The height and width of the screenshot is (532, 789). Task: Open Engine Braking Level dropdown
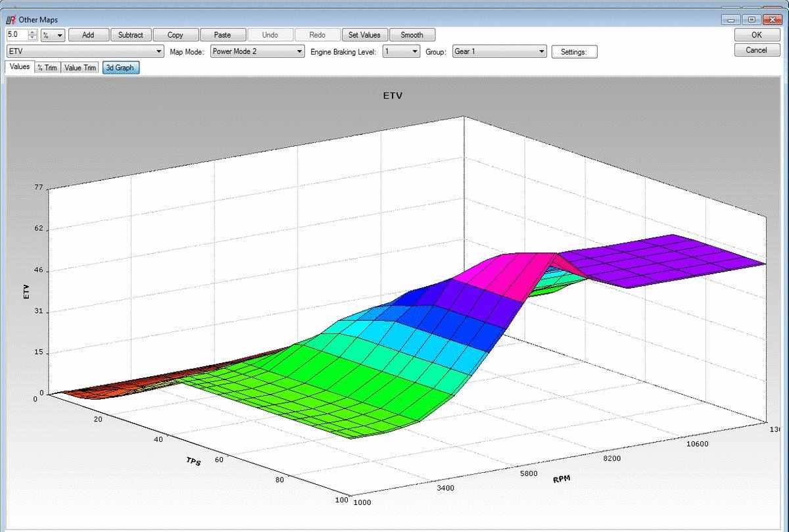click(401, 51)
